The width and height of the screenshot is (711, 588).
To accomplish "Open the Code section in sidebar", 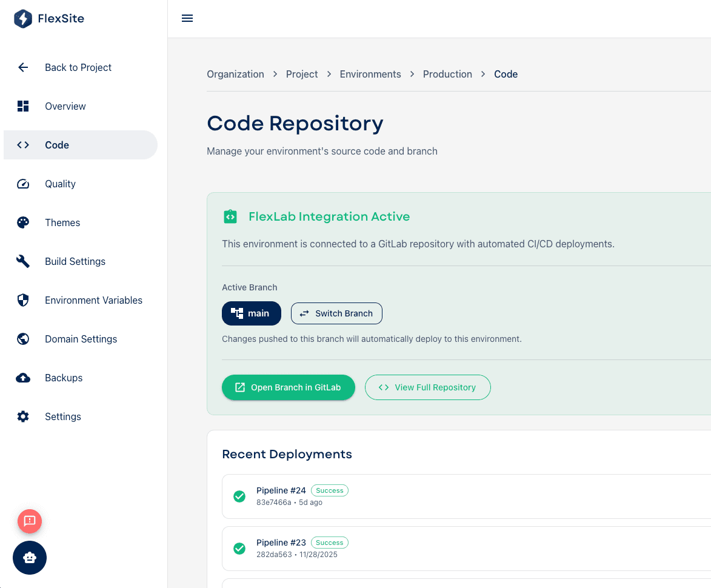I will (57, 145).
